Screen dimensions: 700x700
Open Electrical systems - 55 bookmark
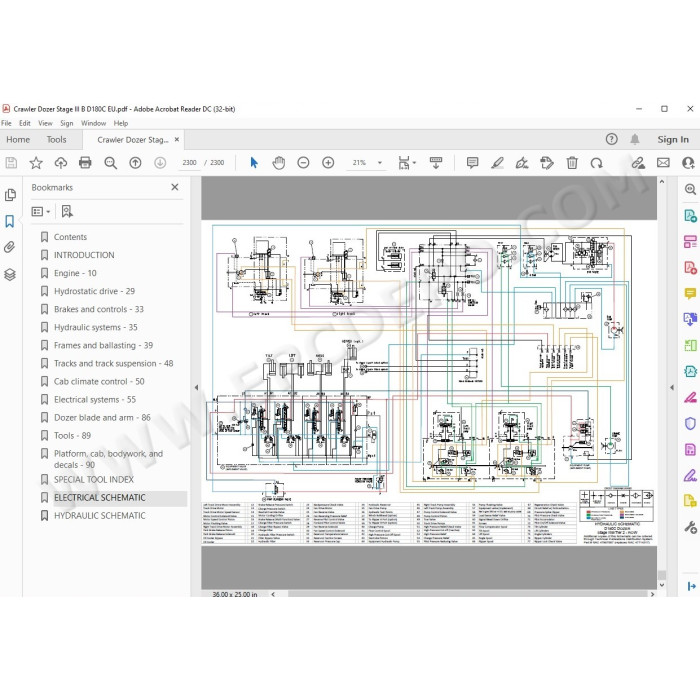pyautogui.click(x=95, y=400)
